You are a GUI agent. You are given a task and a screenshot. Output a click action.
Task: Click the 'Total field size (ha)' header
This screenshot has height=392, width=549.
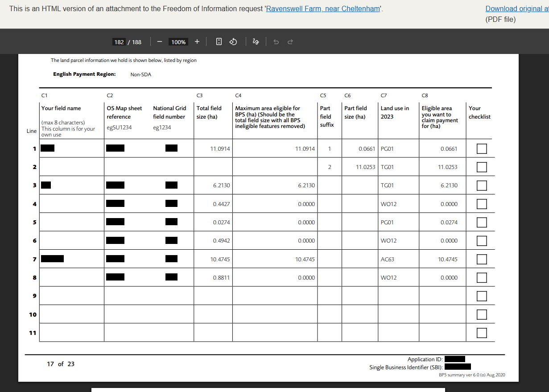click(x=209, y=112)
